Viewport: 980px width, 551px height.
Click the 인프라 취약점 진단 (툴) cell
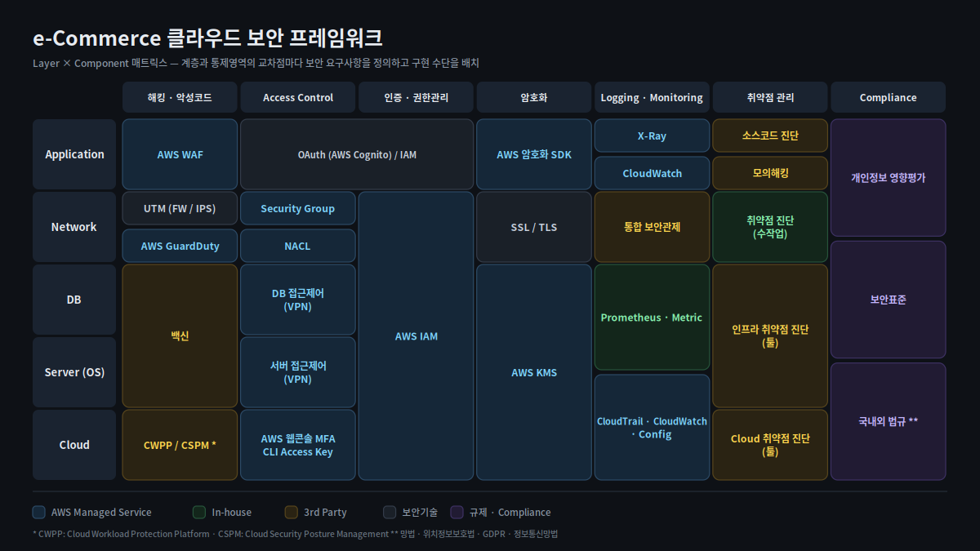click(x=770, y=336)
